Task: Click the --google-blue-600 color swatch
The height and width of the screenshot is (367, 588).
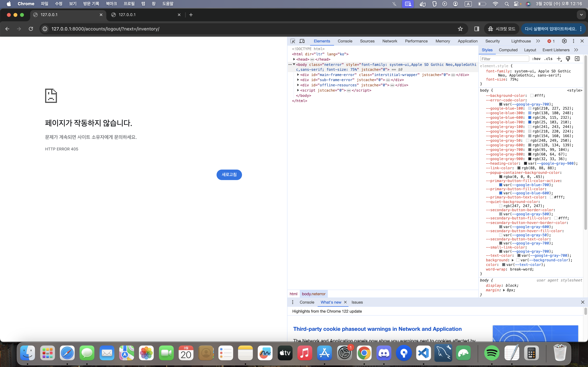Action: pyautogui.click(x=530, y=117)
